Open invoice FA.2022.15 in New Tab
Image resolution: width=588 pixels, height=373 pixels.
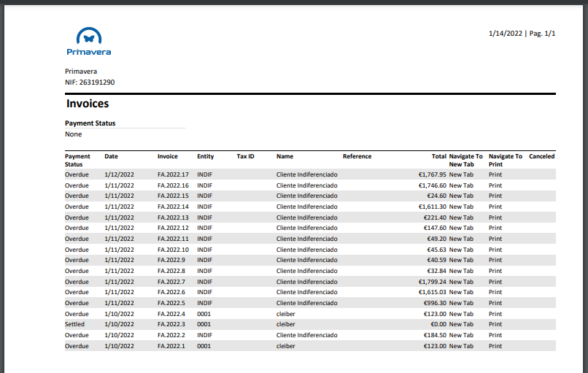461,196
